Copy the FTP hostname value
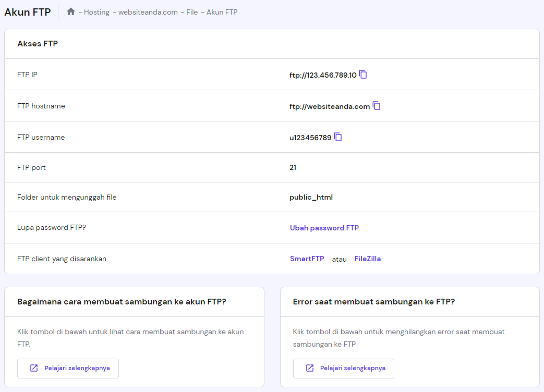Screen dimensions: 544x392 coord(377,106)
